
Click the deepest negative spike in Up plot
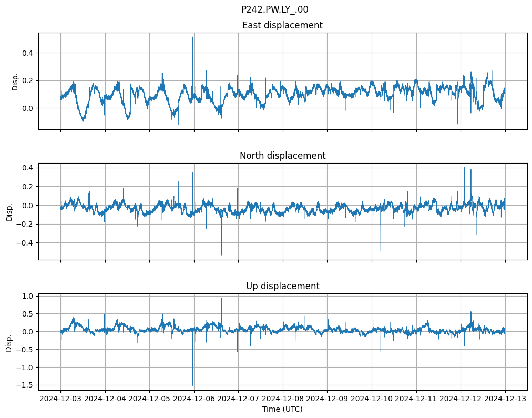pyautogui.click(x=193, y=384)
